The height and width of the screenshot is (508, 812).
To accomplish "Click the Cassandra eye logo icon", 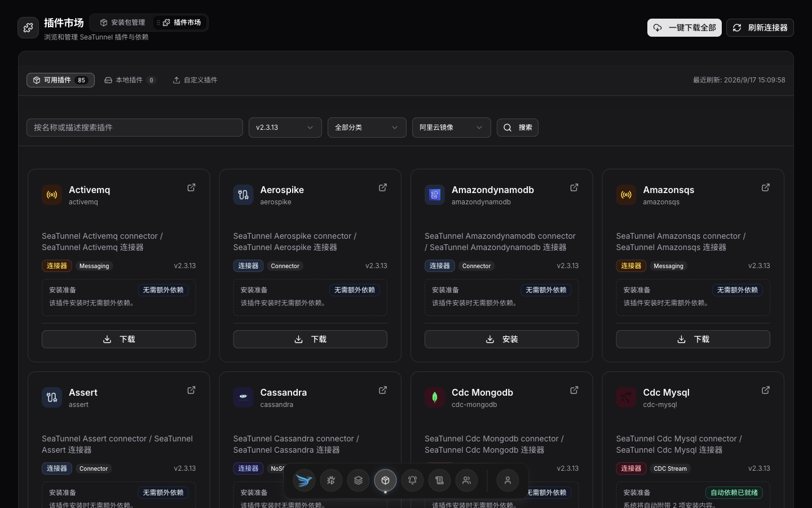I will tap(243, 397).
